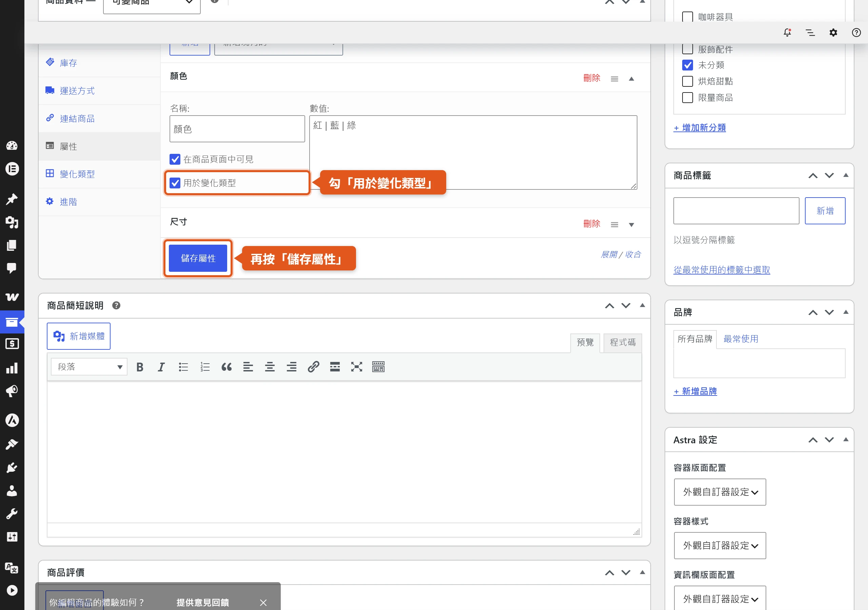Delete the 顏色 attribute

point(592,78)
